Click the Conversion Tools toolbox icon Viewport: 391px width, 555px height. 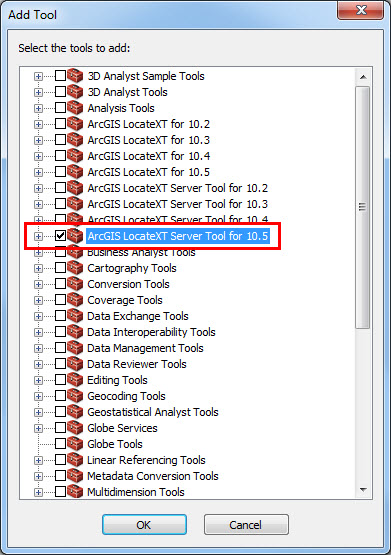tap(75, 284)
